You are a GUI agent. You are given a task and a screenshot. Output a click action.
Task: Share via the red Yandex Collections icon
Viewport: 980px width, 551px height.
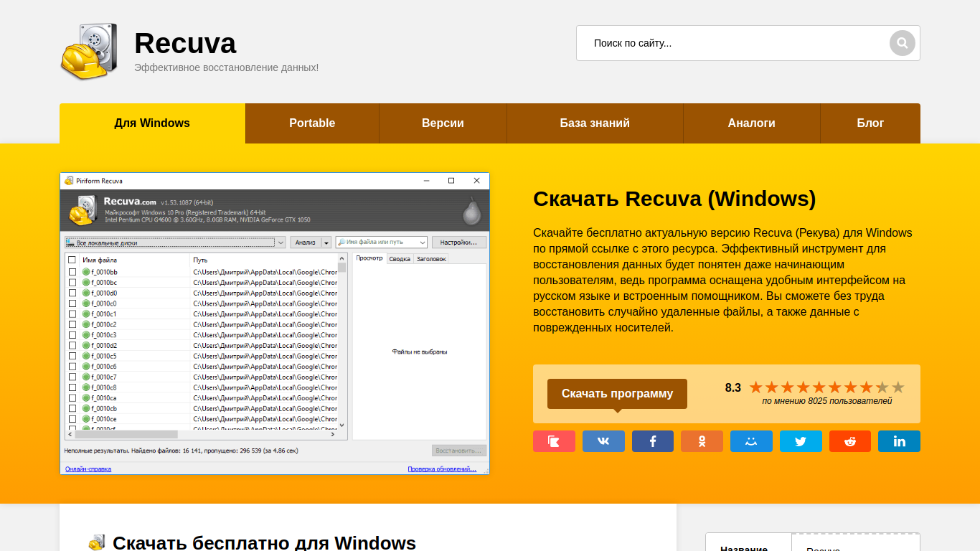tap(554, 441)
